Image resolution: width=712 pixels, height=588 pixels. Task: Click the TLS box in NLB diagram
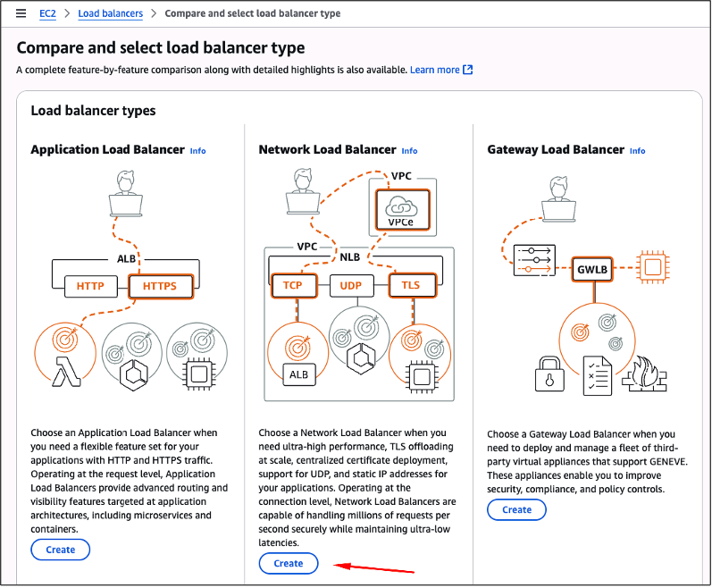[412, 285]
